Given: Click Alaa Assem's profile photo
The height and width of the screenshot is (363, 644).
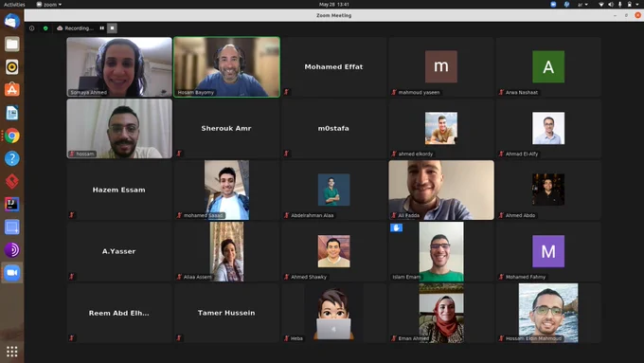Looking at the screenshot, I should [x=226, y=251].
